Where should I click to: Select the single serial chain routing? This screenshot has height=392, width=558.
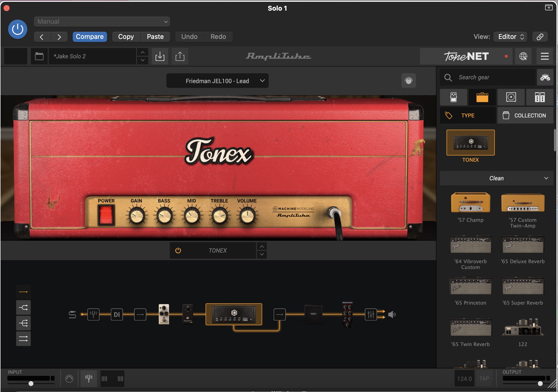coord(23,292)
